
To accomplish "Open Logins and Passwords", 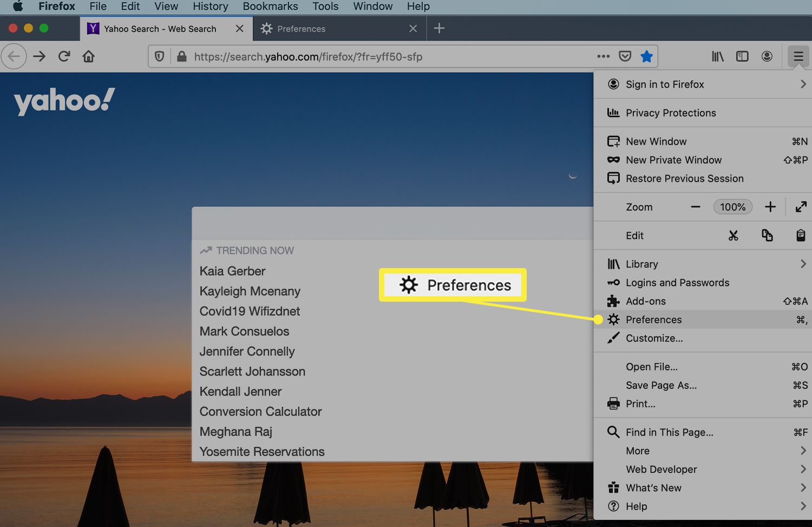I will point(703,282).
